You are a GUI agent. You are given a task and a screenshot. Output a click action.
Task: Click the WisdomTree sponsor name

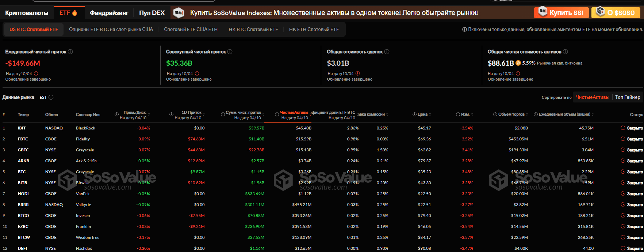point(88,237)
